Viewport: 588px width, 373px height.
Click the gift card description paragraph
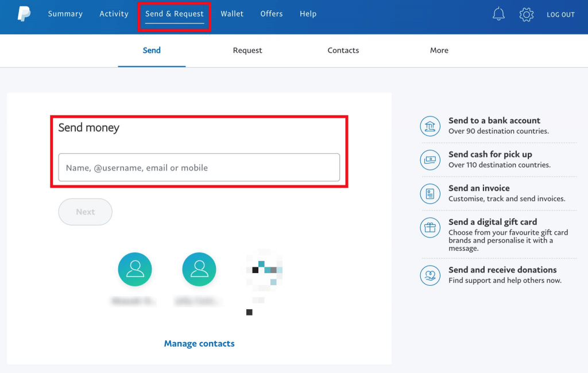pos(508,240)
